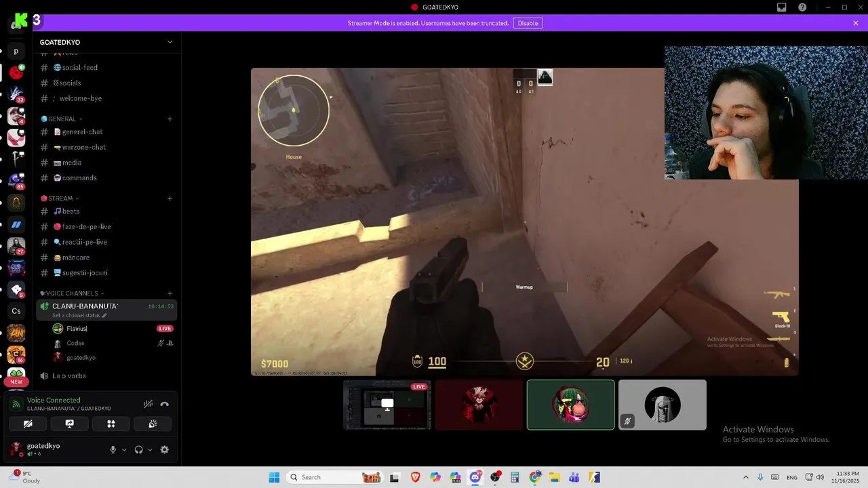Open User Settings gear
The image size is (868, 488).
pyautogui.click(x=164, y=449)
